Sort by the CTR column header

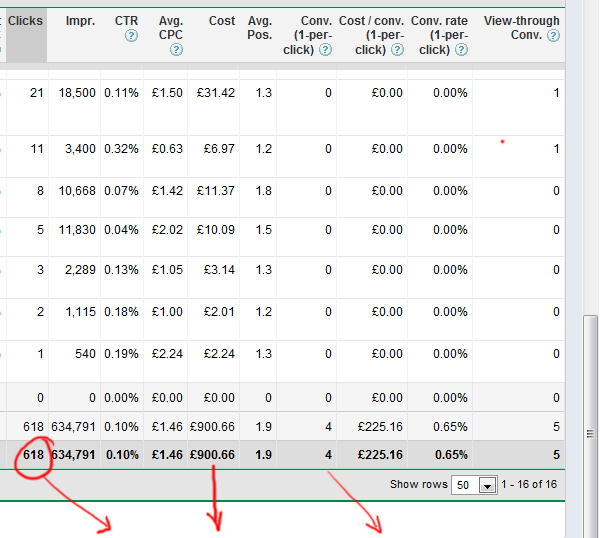click(126, 20)
